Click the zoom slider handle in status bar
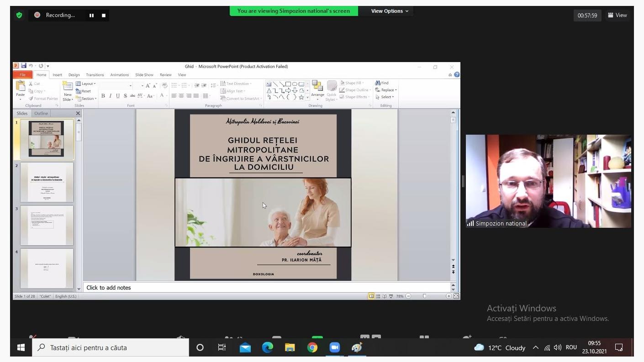 point(425,296)
